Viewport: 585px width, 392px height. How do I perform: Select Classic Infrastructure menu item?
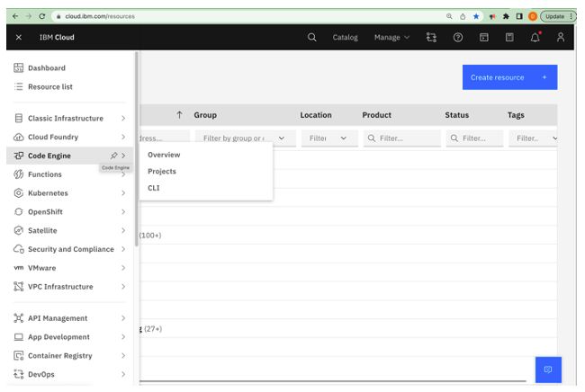66,118
